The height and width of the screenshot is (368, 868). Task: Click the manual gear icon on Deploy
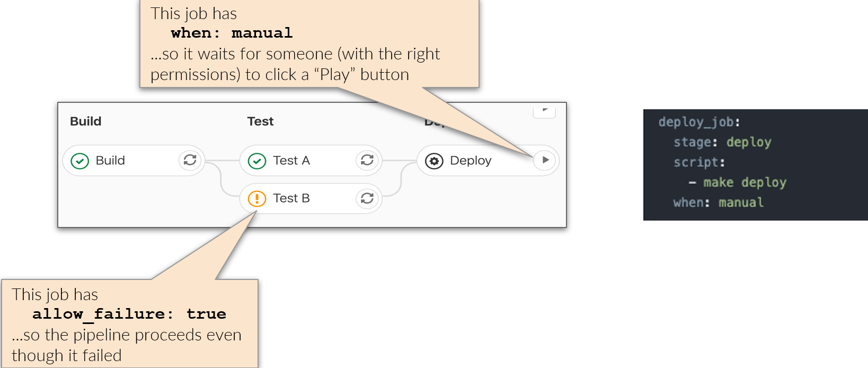coord(434,161)
